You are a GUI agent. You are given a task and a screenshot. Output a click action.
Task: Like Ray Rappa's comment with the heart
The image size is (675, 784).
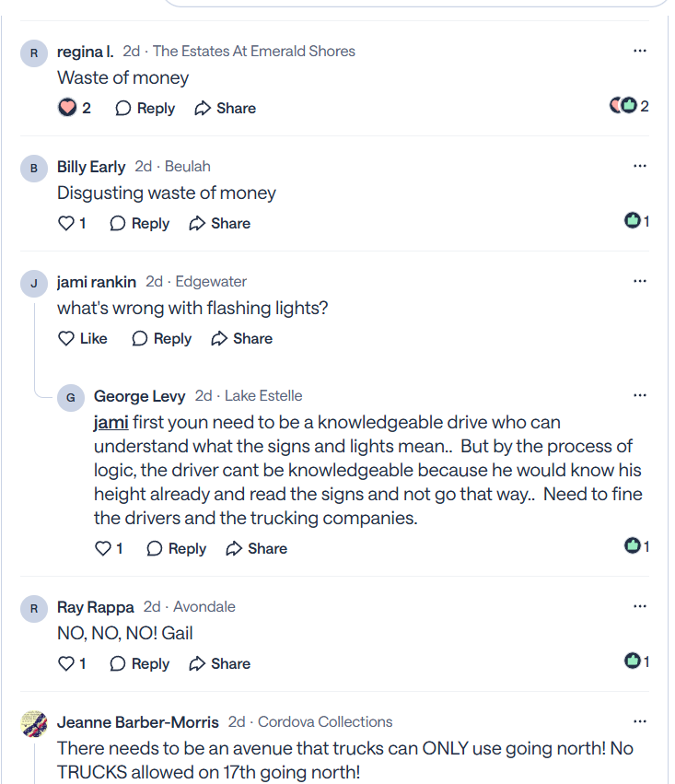tap(66, 663)
